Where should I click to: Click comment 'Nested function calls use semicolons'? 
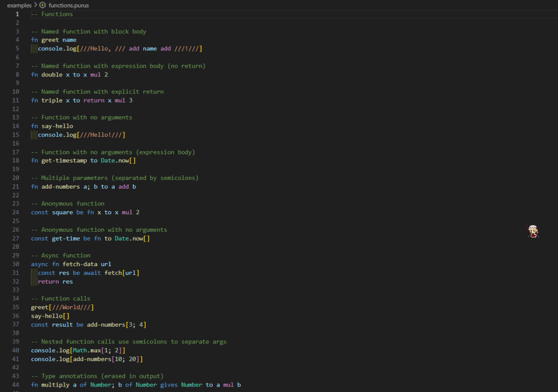pos(104,342)
